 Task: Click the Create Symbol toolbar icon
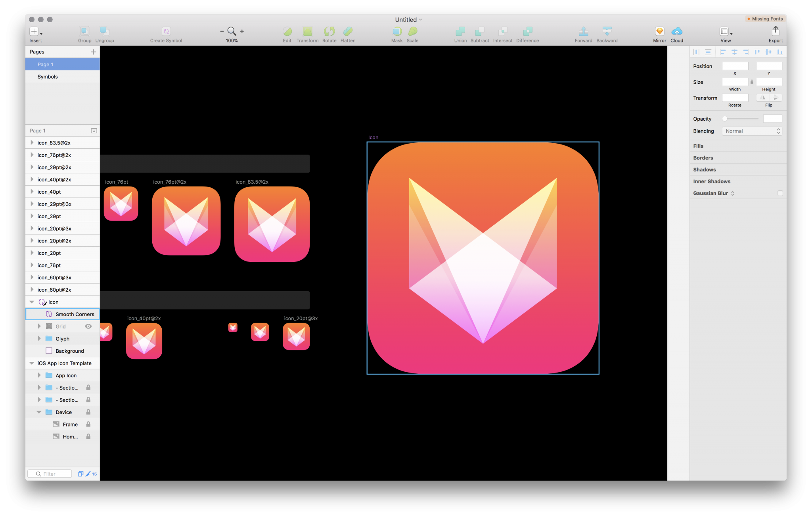[166, 31]
